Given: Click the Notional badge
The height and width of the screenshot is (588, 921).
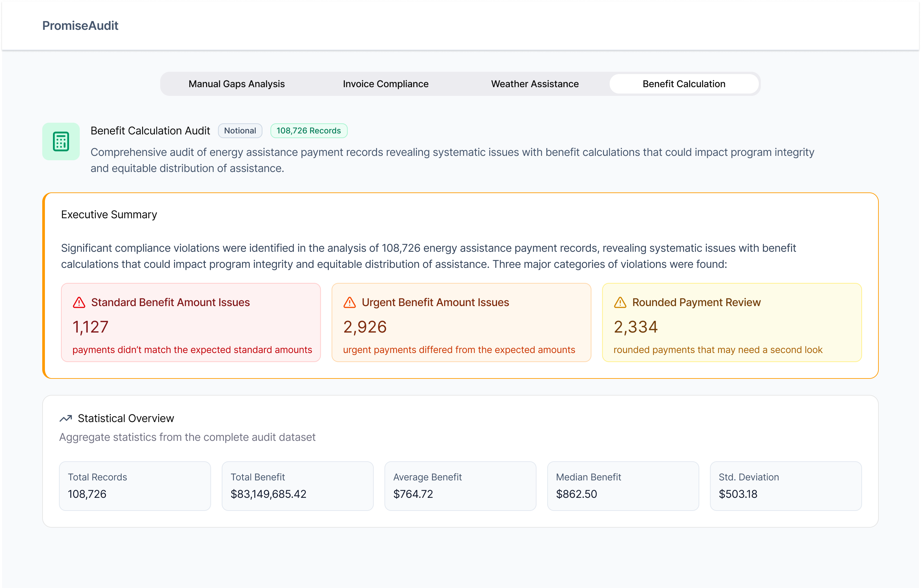Looking at the screenshot, I should [x=240, y=130].
